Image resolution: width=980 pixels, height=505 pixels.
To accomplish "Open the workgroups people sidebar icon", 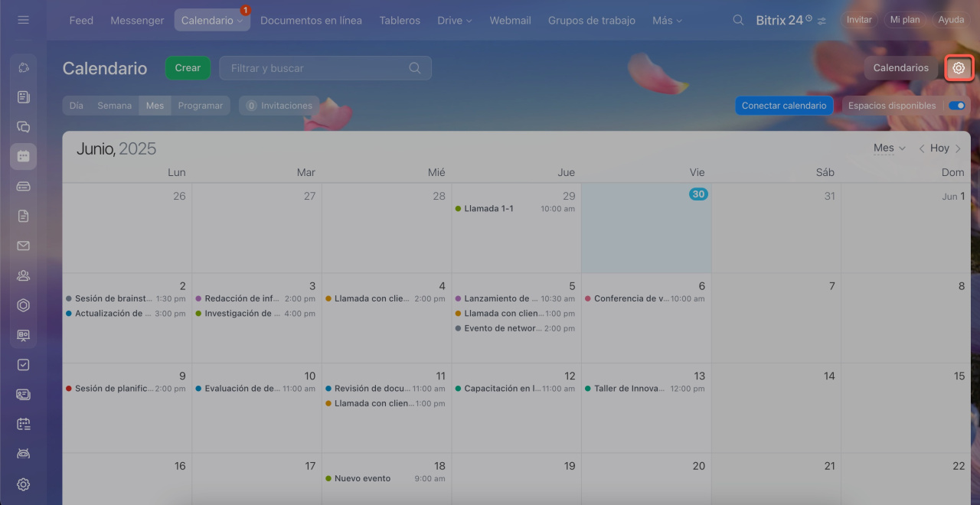I will 23,275.
